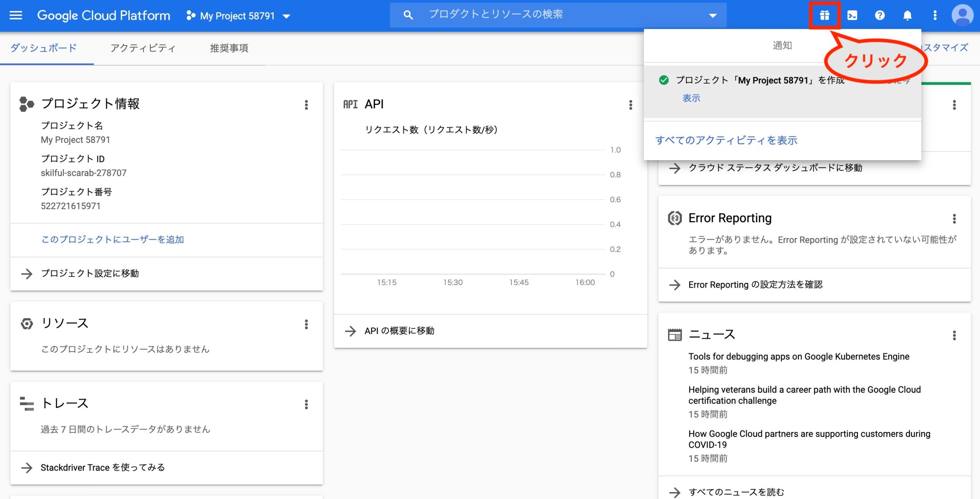Click the Error Reporting card icon
This screenshot has height=499, width=980.
coord(675,218)
